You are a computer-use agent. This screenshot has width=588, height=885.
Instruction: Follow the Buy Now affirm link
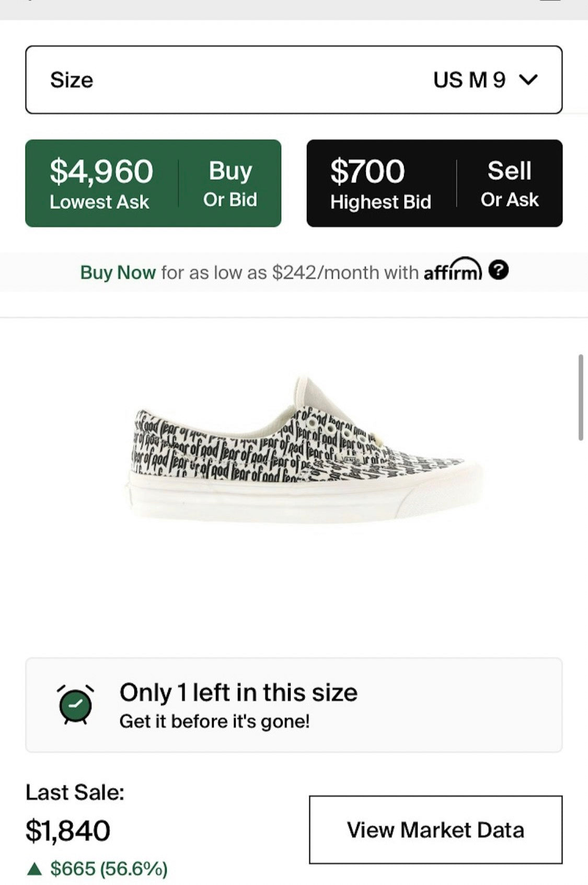[x=118, y=273]
